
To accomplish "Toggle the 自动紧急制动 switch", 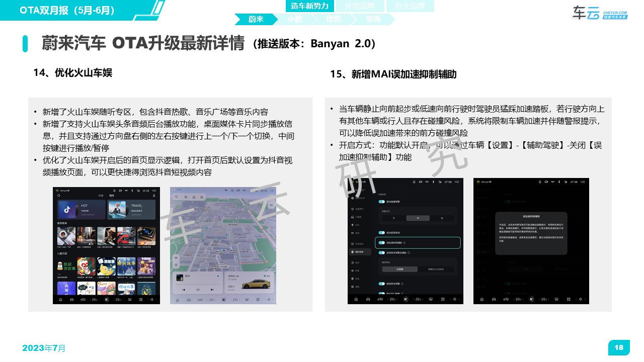I will coord(381,232).
